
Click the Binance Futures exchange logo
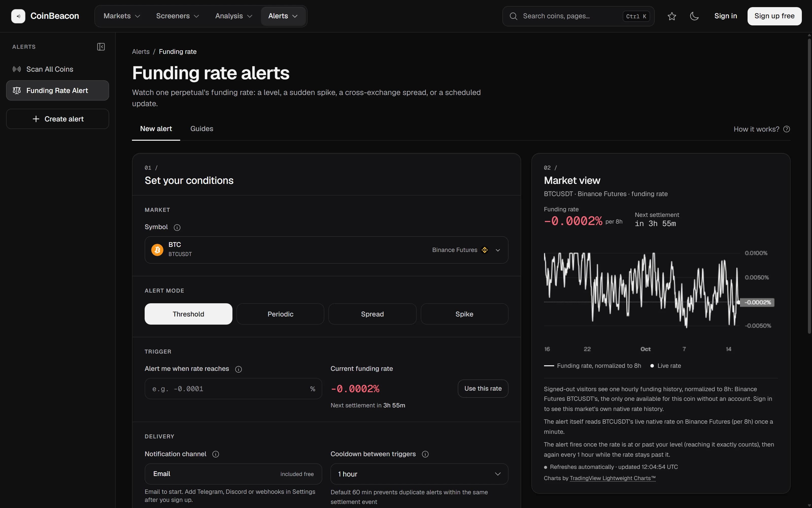pyautogui.click(x=484, y=250)
